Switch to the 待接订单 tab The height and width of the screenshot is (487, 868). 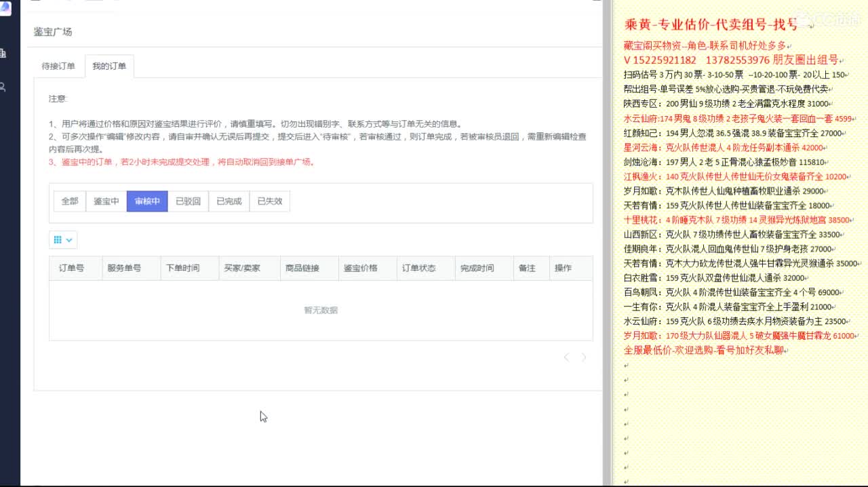(58, 66)
